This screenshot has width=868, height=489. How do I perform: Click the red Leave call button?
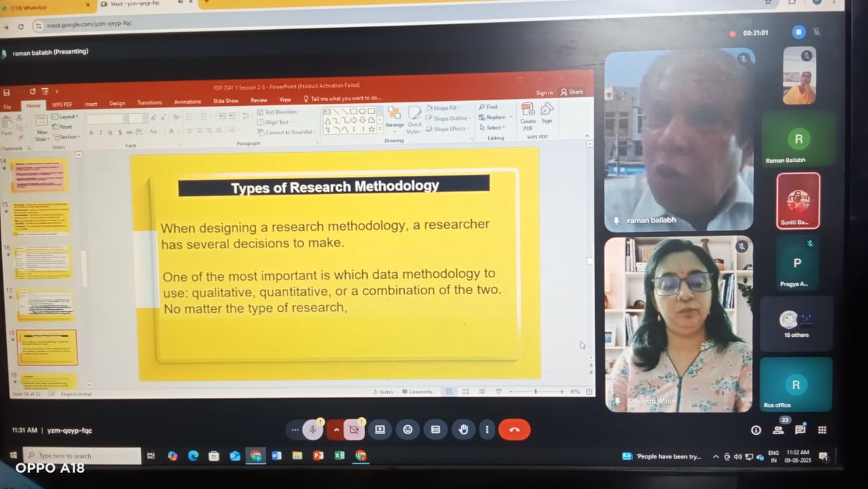(514, 429)
